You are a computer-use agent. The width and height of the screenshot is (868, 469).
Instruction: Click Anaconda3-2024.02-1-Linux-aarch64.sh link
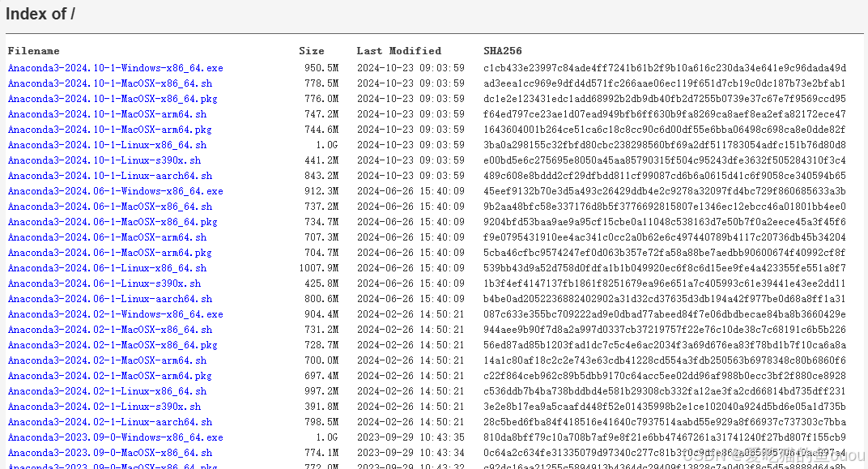tap(109, 421)
